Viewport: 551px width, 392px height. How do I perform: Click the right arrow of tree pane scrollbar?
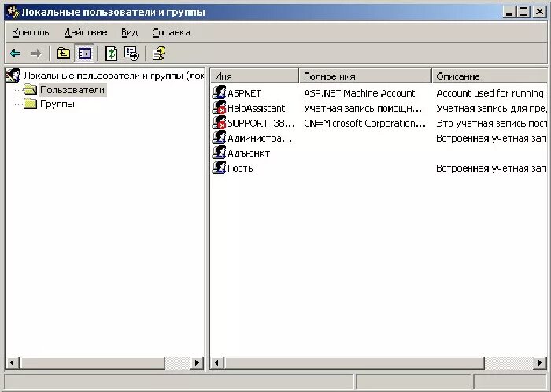pyautogui.click(x=197, y=363)
